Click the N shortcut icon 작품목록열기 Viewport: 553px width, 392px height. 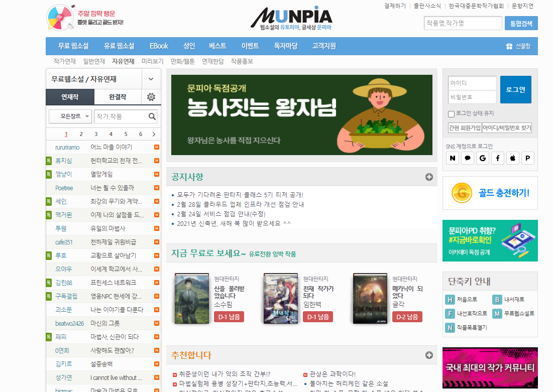[450, 327]
